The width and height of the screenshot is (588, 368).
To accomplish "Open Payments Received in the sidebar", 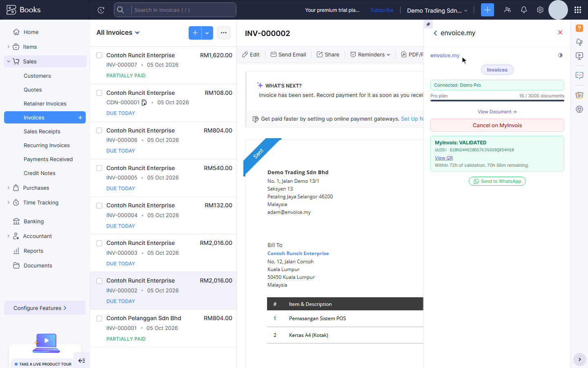I will point(48,159).
